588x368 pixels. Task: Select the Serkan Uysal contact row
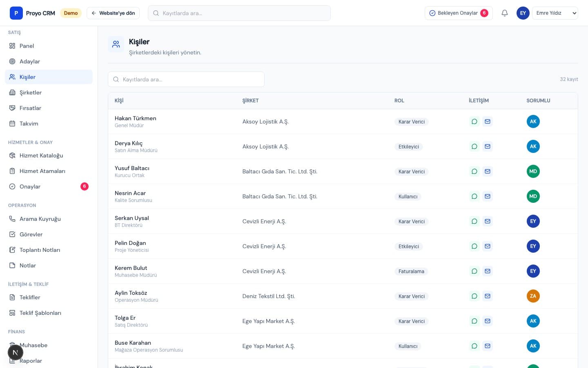click(343, 221)
